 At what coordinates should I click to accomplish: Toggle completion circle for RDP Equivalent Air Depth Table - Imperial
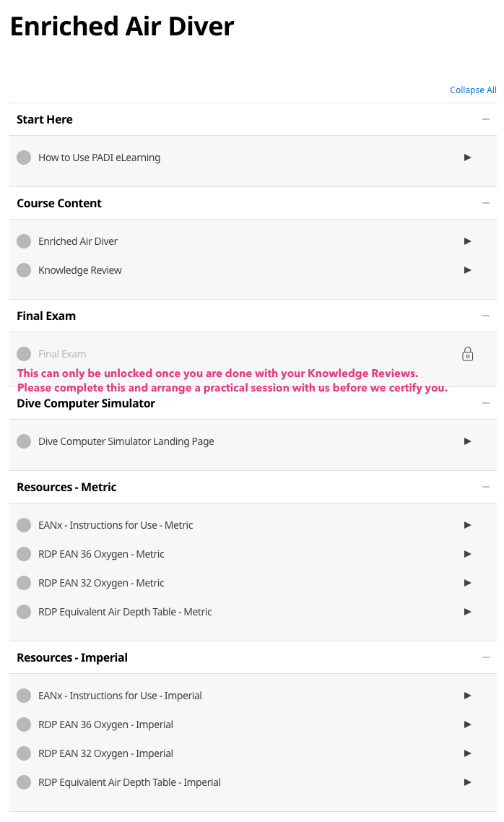point(24,782)
